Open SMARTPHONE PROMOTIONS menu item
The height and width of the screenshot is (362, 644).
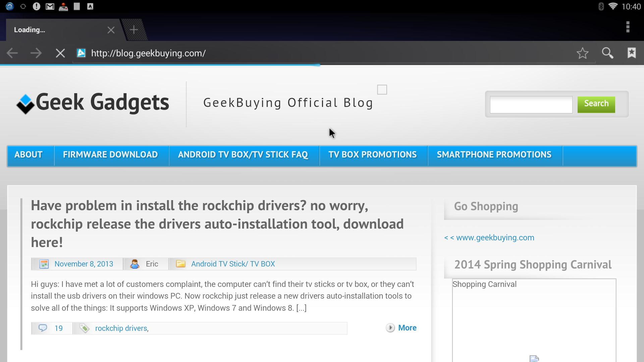click(x=494, y=155)
